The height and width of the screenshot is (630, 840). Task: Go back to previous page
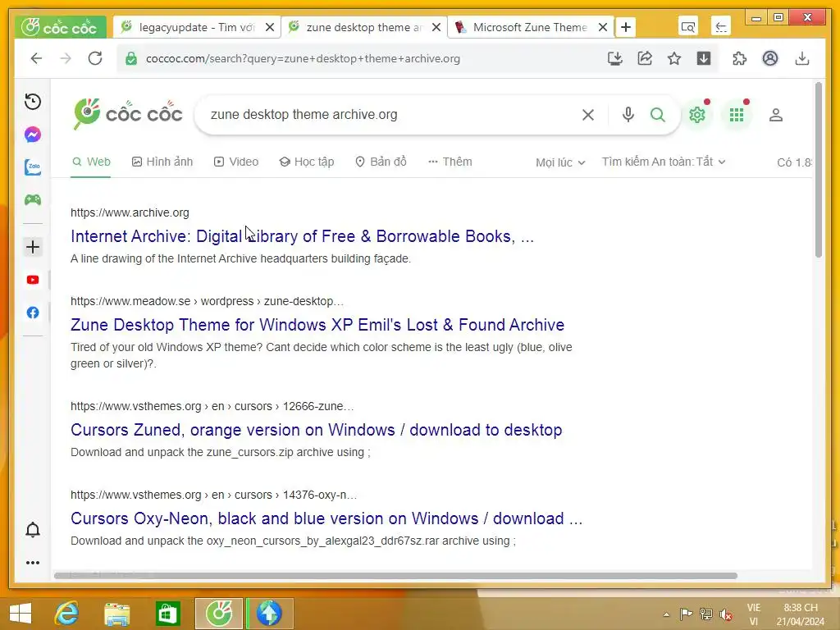tap(36, 58)
